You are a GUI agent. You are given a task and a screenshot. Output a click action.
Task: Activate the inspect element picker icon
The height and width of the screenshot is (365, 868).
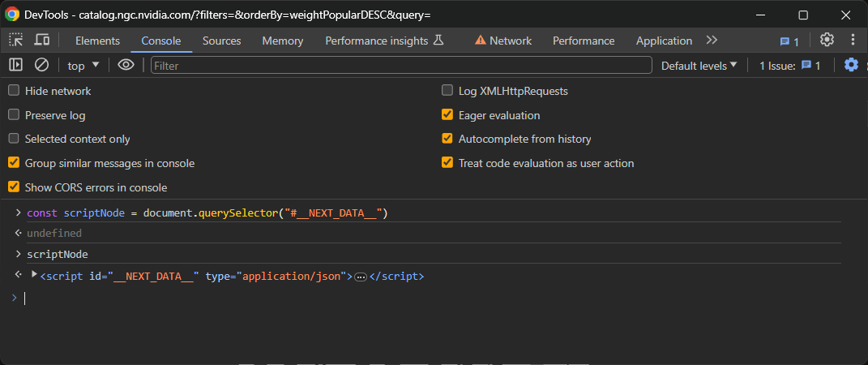16,40
